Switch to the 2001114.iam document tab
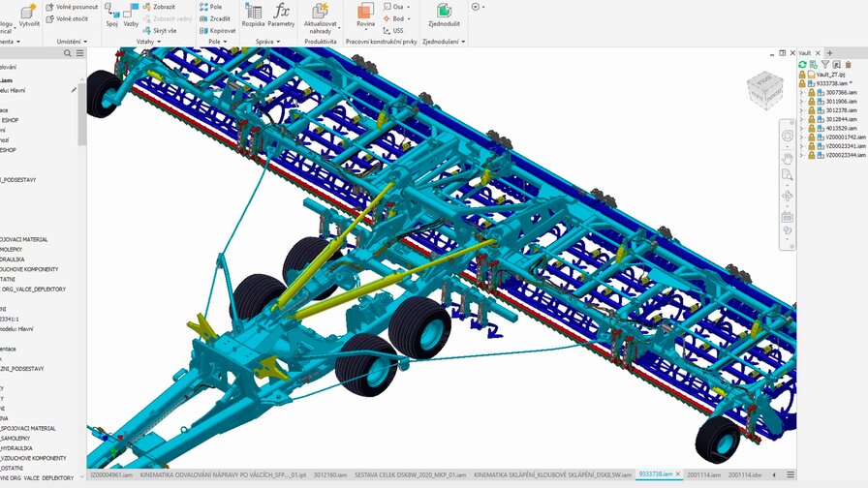This screenshot has height=488, width=868. tap(701, 475)
